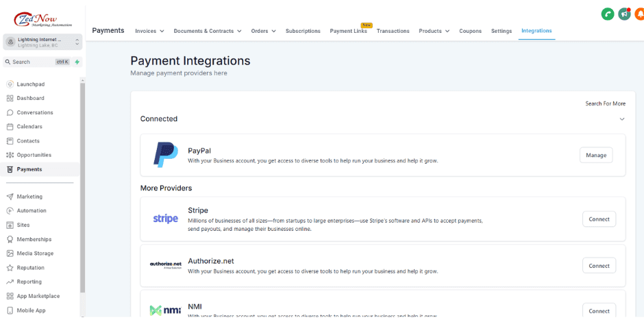Screen dimensions: 644x322
Task: Collapse the Connected section chevron
Action: [x=622, y=119]
